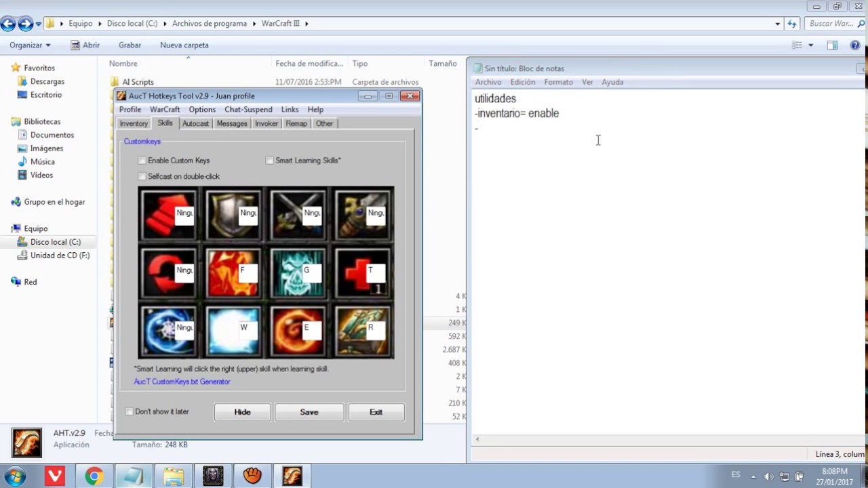
Task: Open the Organizar dropdown in Explorer
Action: pos(30,45)
